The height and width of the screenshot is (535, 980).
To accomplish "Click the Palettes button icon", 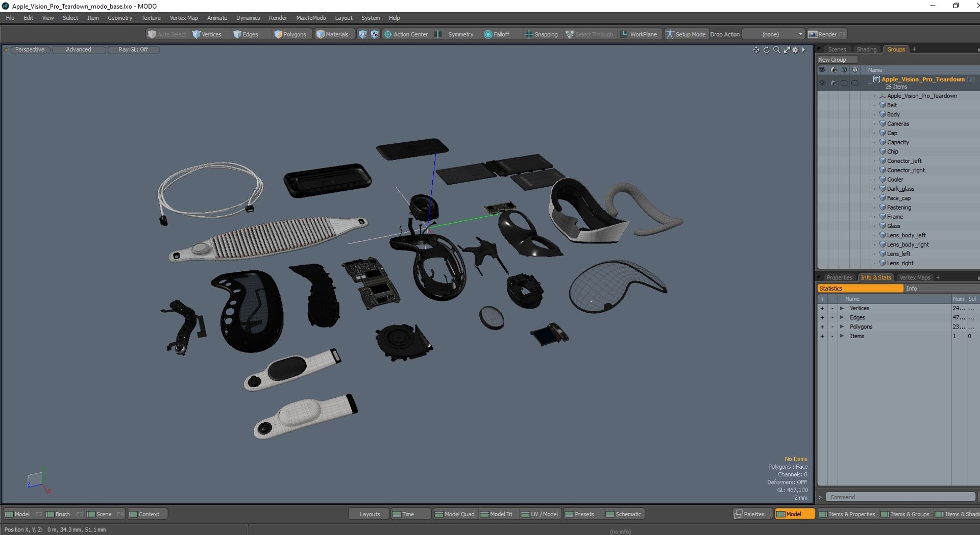I will (738, 514).
